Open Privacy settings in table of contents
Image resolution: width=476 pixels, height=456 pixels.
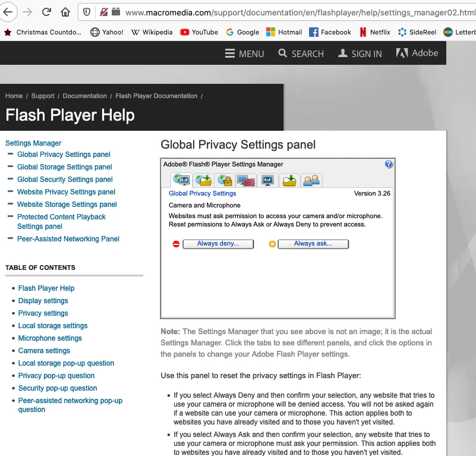[43, 313]
